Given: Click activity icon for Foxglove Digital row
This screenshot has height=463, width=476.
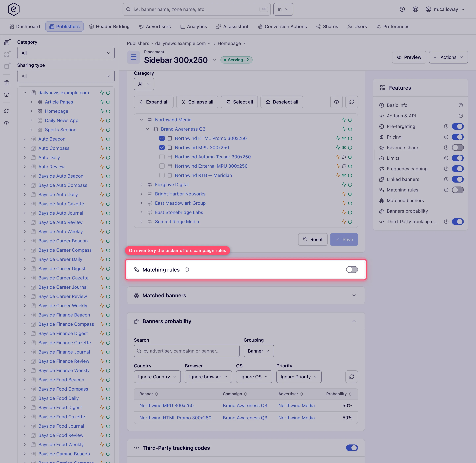Looking at the screenshot, I should point(344,185).
